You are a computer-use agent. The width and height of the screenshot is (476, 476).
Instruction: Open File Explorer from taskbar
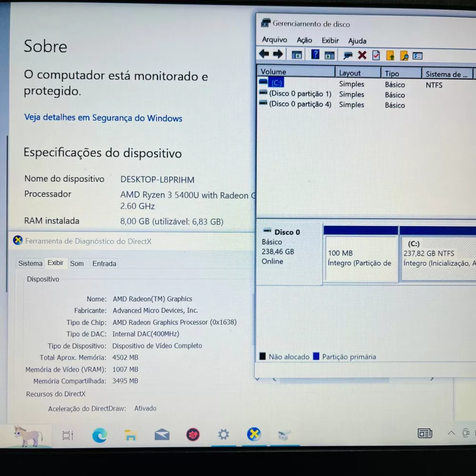coord(130,435)
